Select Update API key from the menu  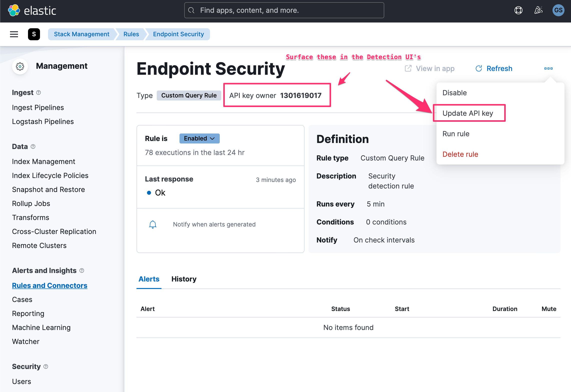[x=468, y=113]
